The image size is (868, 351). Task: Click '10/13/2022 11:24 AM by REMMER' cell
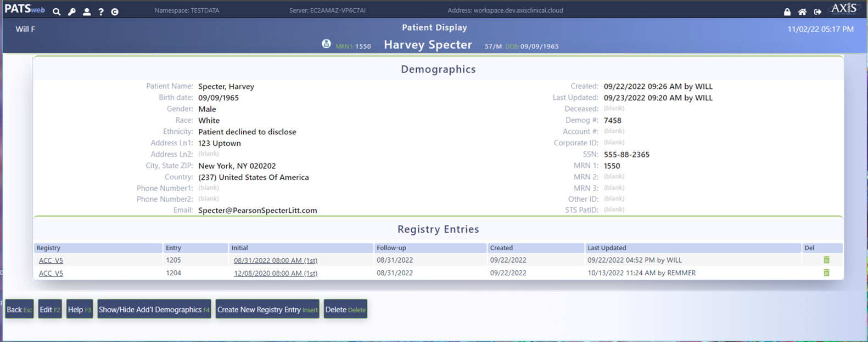click(641, 273)
